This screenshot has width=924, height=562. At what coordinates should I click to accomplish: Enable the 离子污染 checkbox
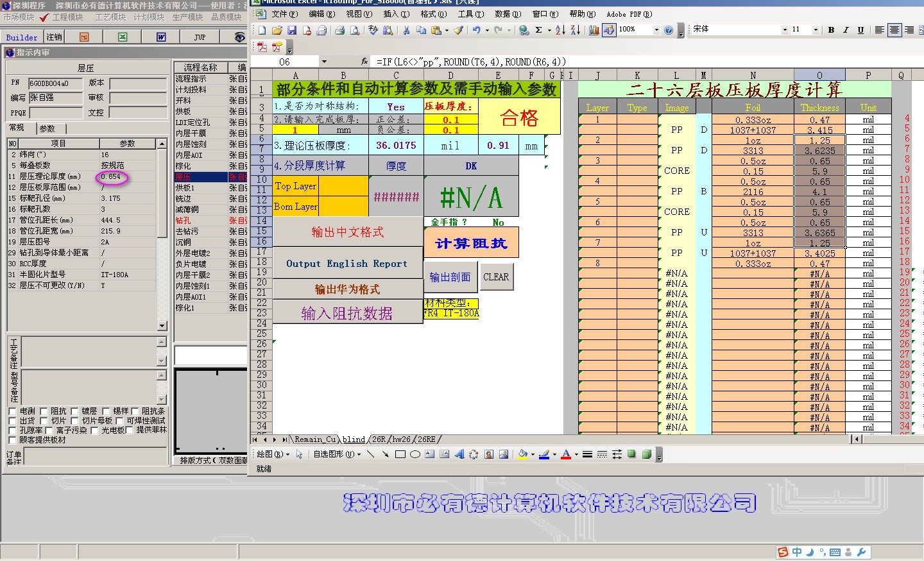[x=49, y=430]
